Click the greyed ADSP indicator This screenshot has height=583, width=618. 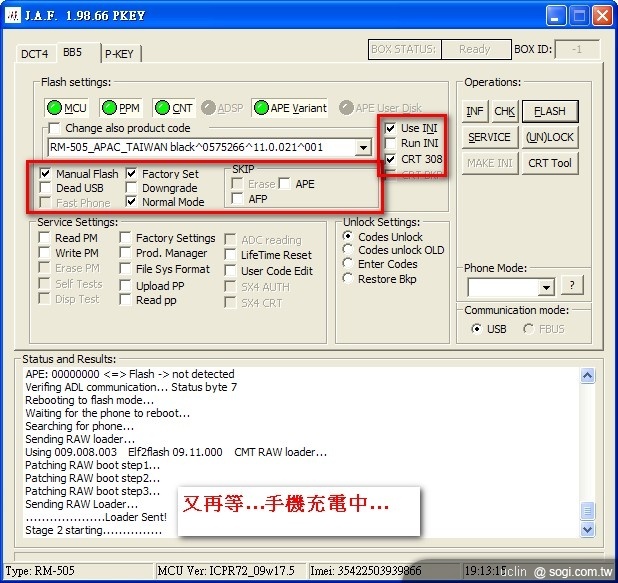pyautogui.click(x=222, y=108)
